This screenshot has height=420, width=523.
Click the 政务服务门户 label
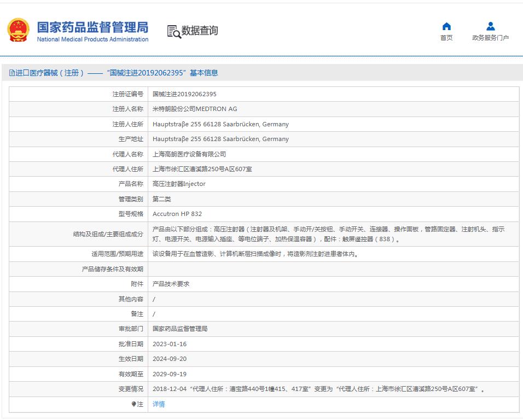[x=490, y=38]
